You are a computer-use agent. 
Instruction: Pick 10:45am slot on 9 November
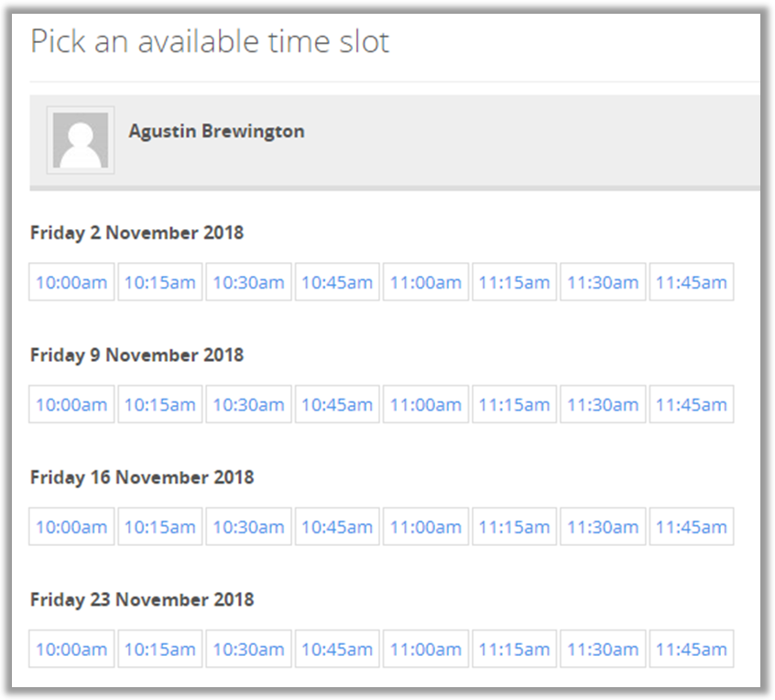pyautogui.click(x=337, y=404)
